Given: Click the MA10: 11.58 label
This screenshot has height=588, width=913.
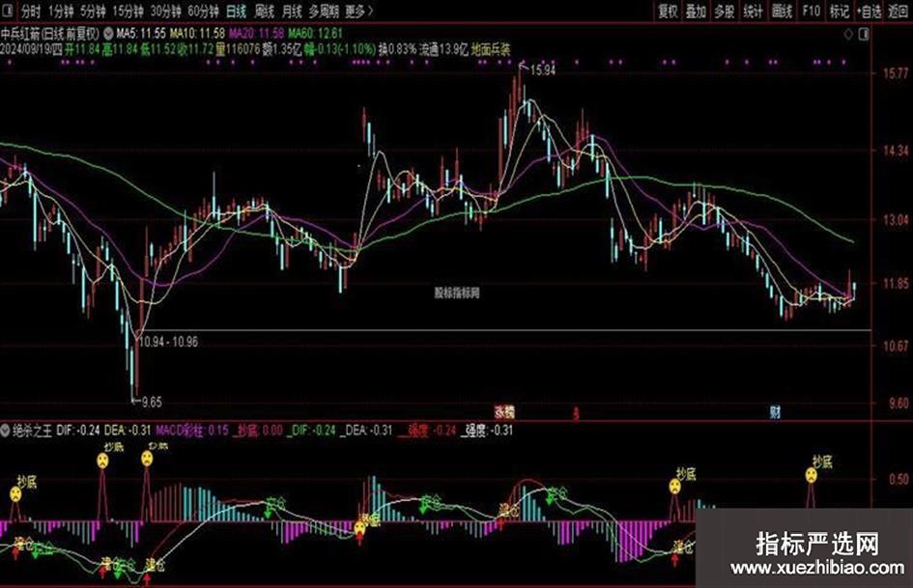Looking at the screenshot, I should click(x=197, y=34).
